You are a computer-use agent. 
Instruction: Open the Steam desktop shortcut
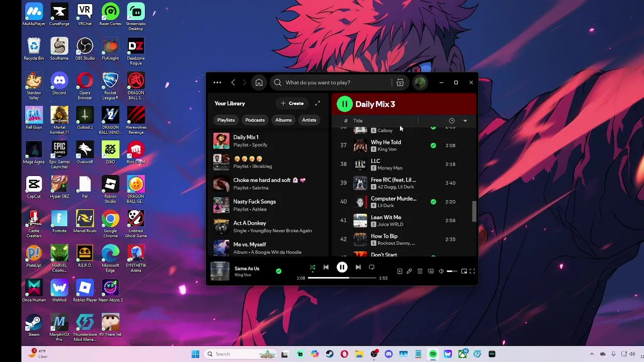[x=34, y=325]
